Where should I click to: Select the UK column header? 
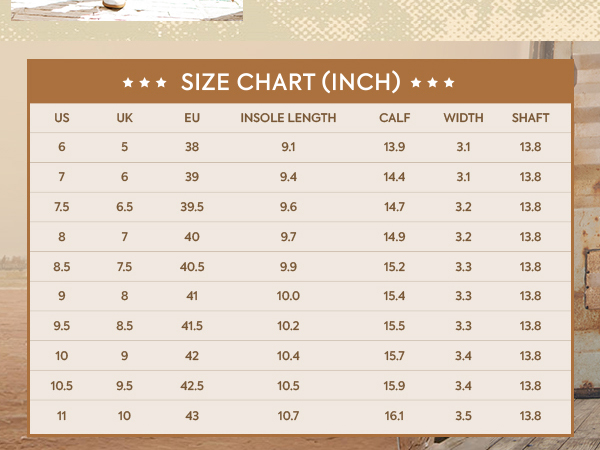pos(125,118)
